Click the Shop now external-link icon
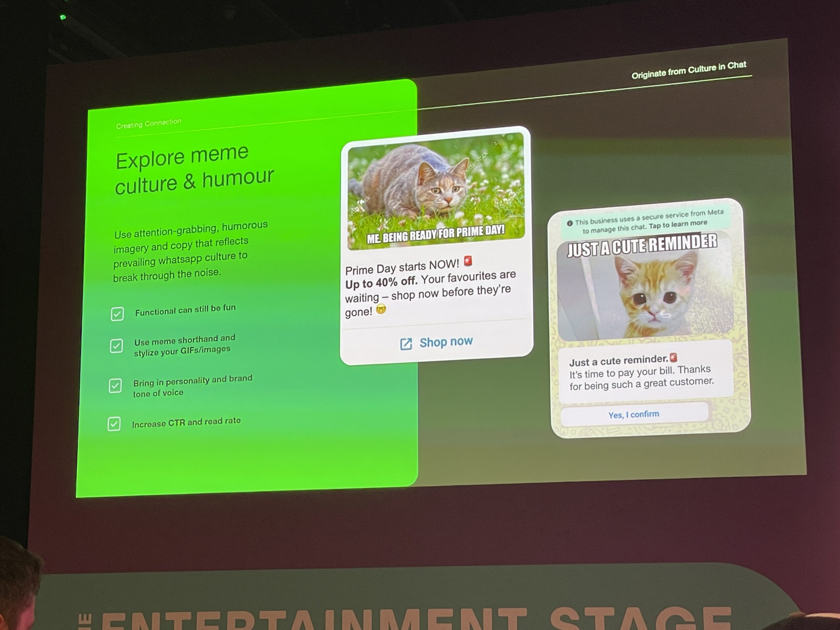The image size is (840, 630). (x=406, y=344)
